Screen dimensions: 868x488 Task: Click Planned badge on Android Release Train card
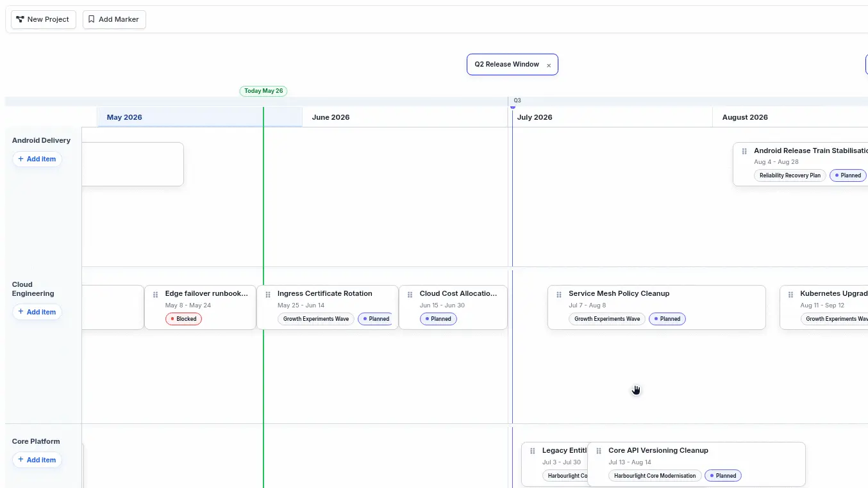(848, 175)
